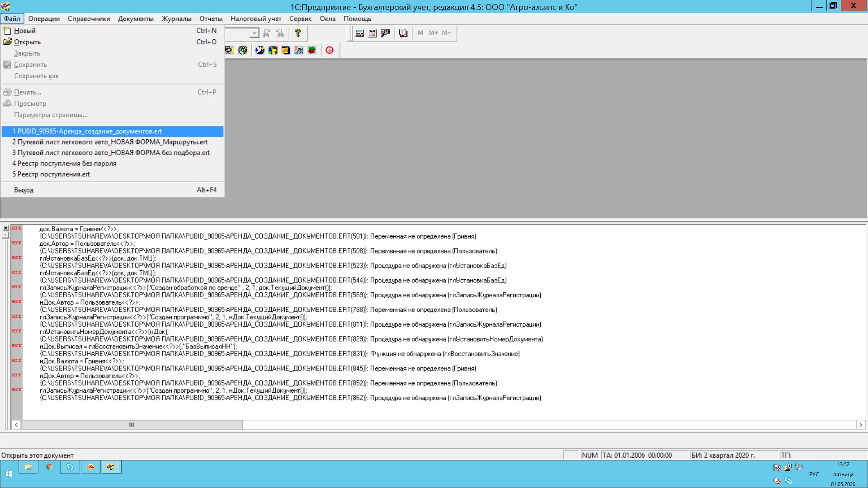Click the error line for line (831) глВосстановитьЗначение

[279, 354]
